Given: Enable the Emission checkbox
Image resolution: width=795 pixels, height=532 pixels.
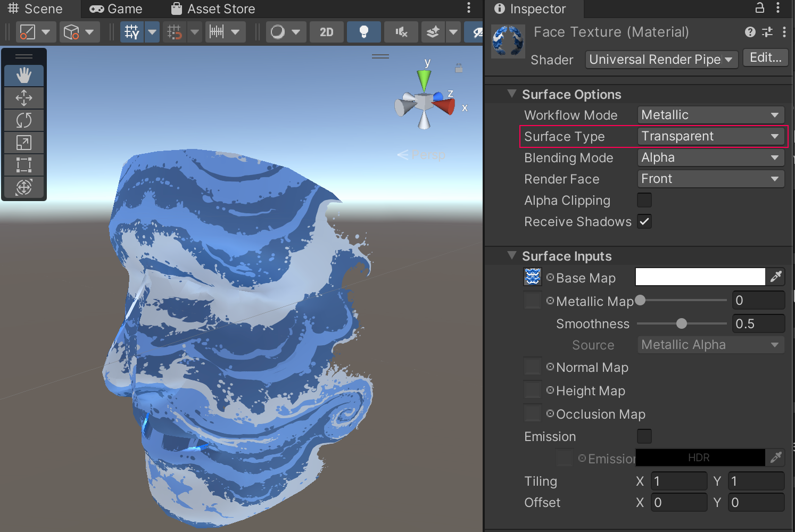Looking at the screenshot, I should pyautogui.click(x=644, y=437).
